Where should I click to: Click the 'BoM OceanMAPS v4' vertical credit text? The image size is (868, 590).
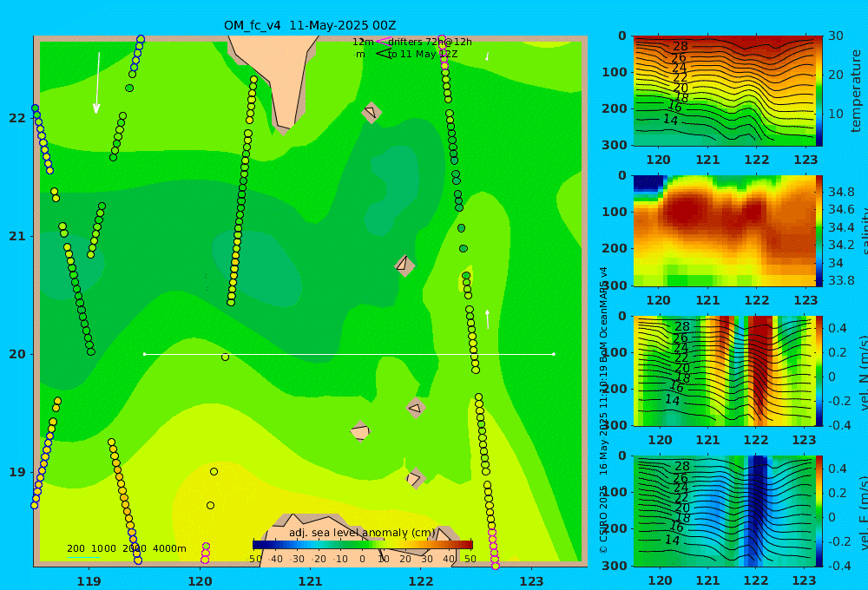(603, 314)
